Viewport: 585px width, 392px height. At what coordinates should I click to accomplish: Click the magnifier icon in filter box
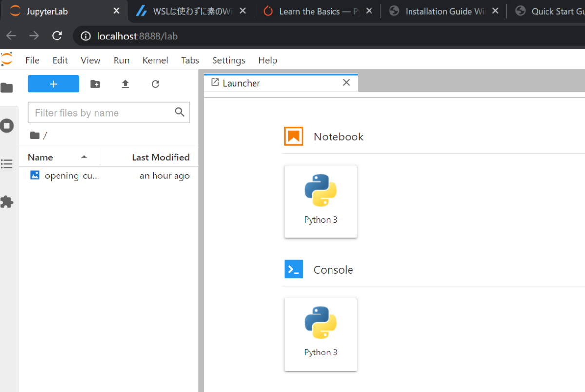180,112
